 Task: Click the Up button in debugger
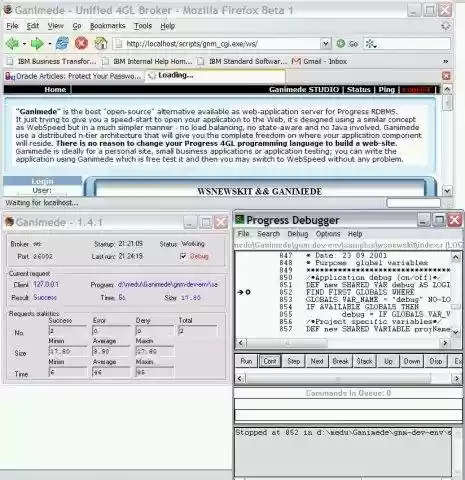[x=388, y=361]
